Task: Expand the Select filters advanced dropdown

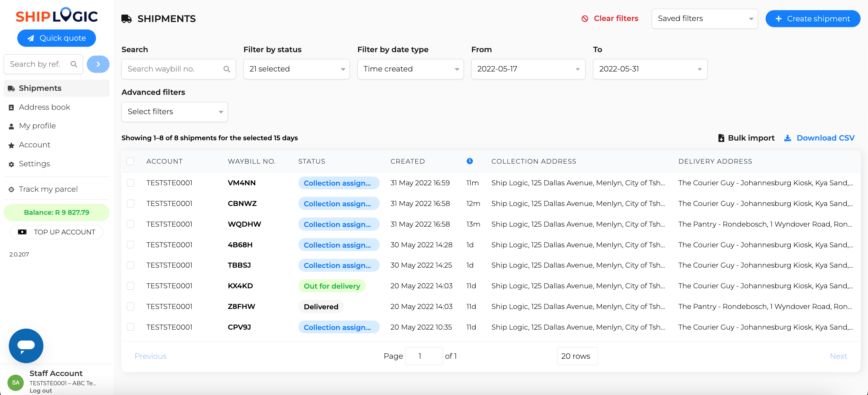Action: pyautogui.click(x=174, y=112)
